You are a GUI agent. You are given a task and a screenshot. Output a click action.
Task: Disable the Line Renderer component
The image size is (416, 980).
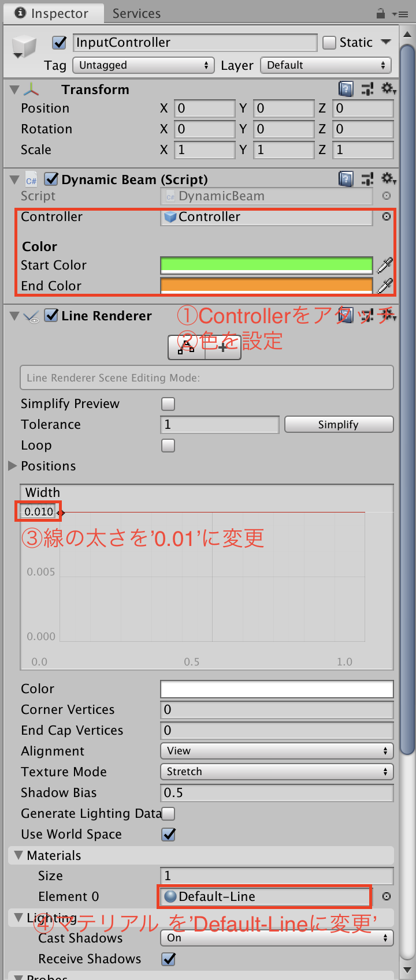(x=51, y=315)
